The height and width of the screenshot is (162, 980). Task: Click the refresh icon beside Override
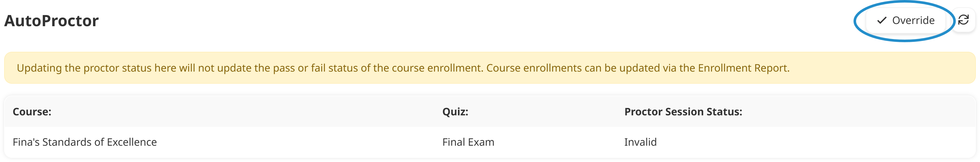coord(963,20)
